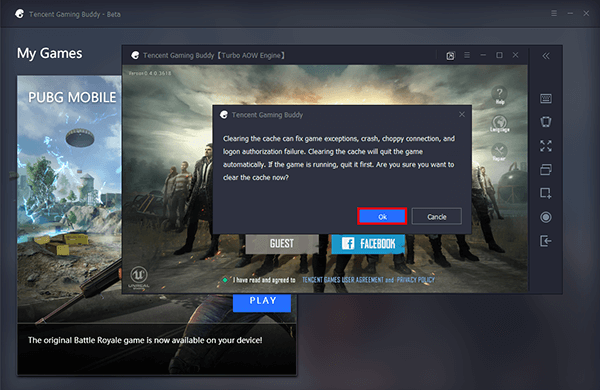The height and width of the screenshot is (390, 600).
Task: Minimize the Turbo AOW Engine window
Action: [483, 55]
